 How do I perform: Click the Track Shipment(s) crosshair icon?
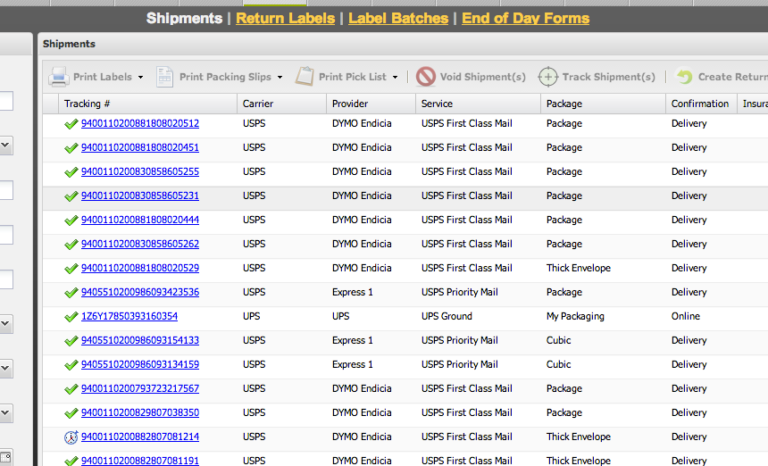point(548,77)
